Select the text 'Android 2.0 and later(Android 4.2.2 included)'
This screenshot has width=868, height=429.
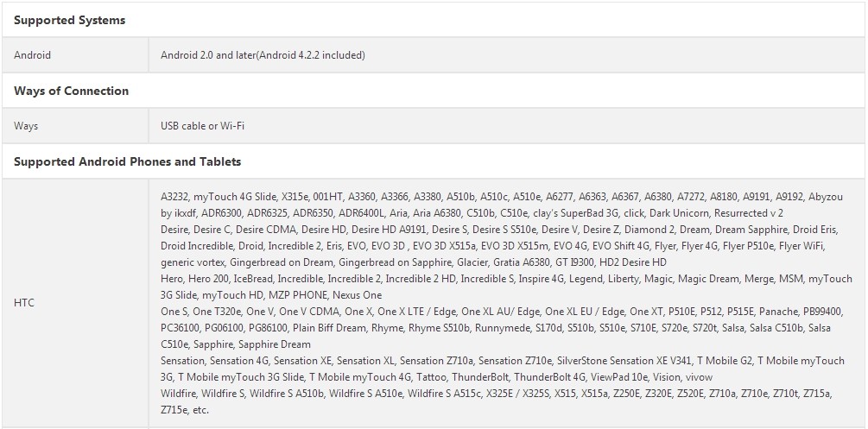(263, 54)
